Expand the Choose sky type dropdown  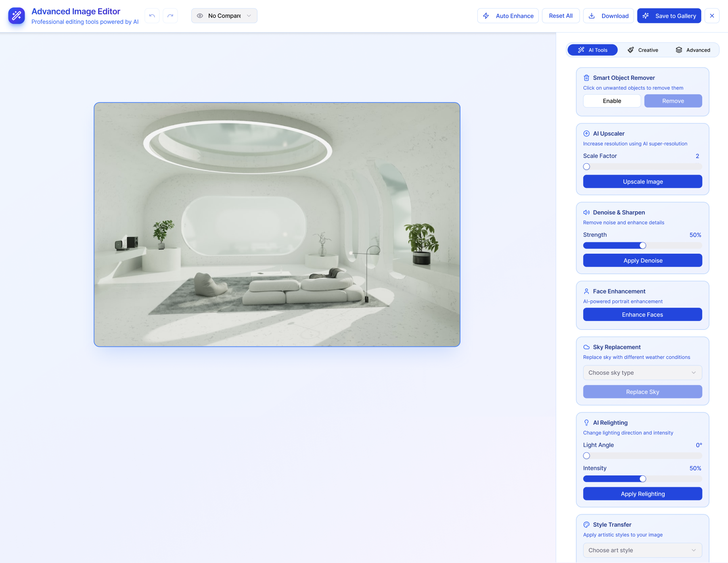(x=642, y=373)
